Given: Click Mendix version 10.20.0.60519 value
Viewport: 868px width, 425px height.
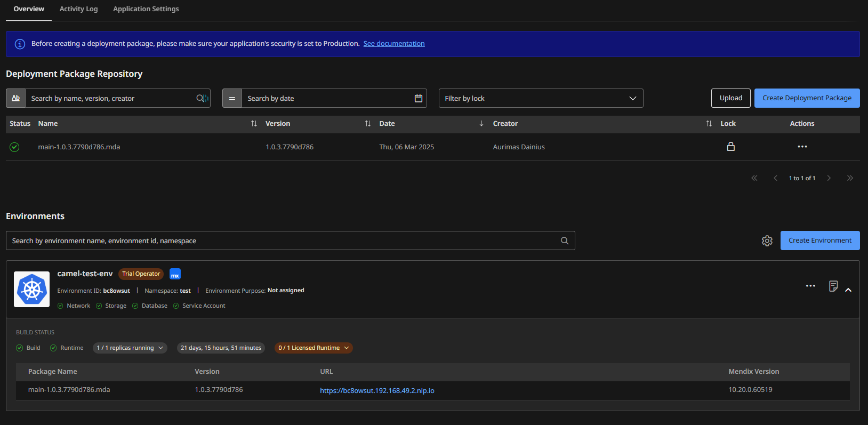Looking at the screenshot, I should 750,390.
